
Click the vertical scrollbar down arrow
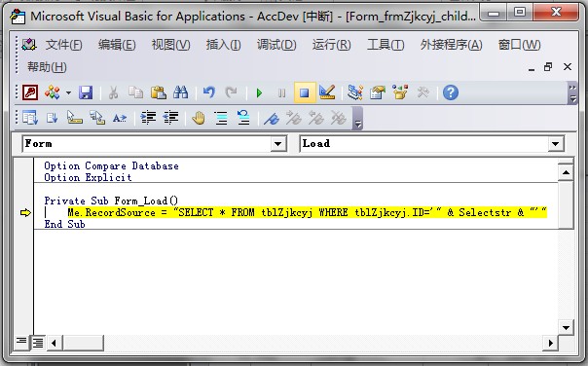(566, 328)
